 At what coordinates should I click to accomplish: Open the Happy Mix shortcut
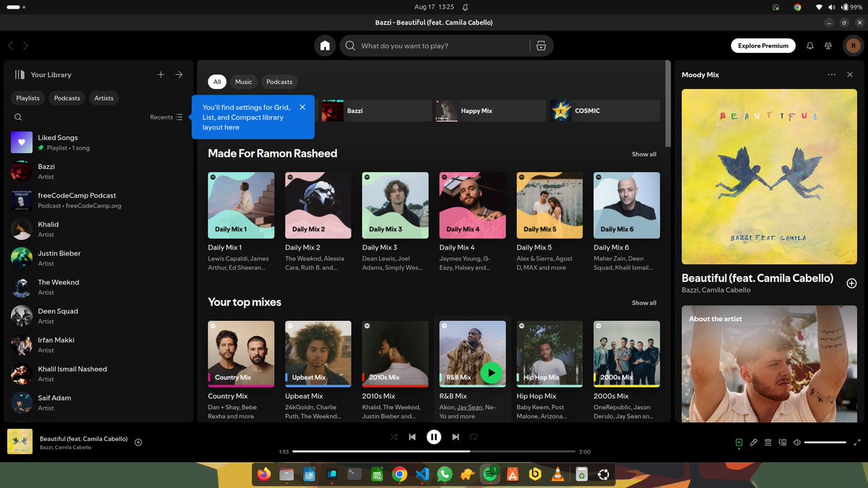coord(490,111)
